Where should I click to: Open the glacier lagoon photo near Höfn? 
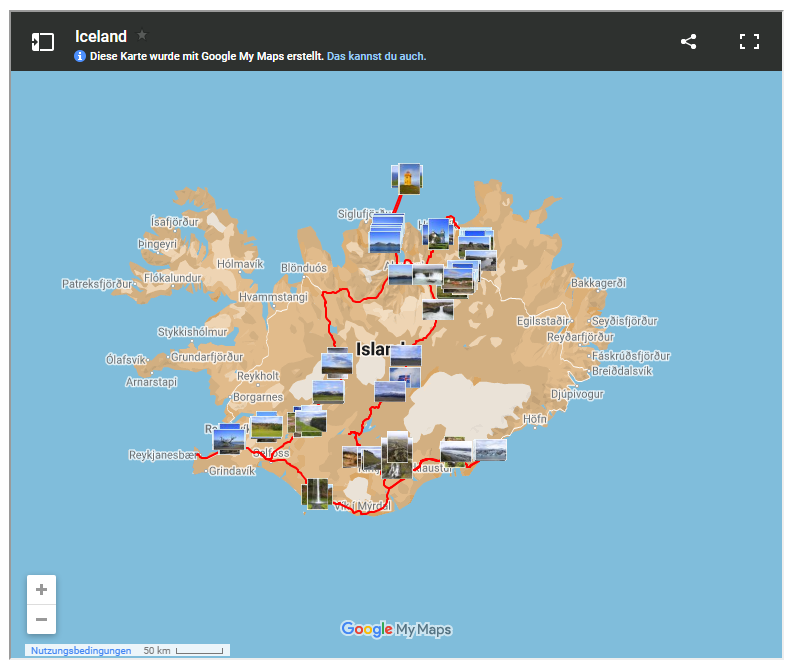[x=491, y=450]
